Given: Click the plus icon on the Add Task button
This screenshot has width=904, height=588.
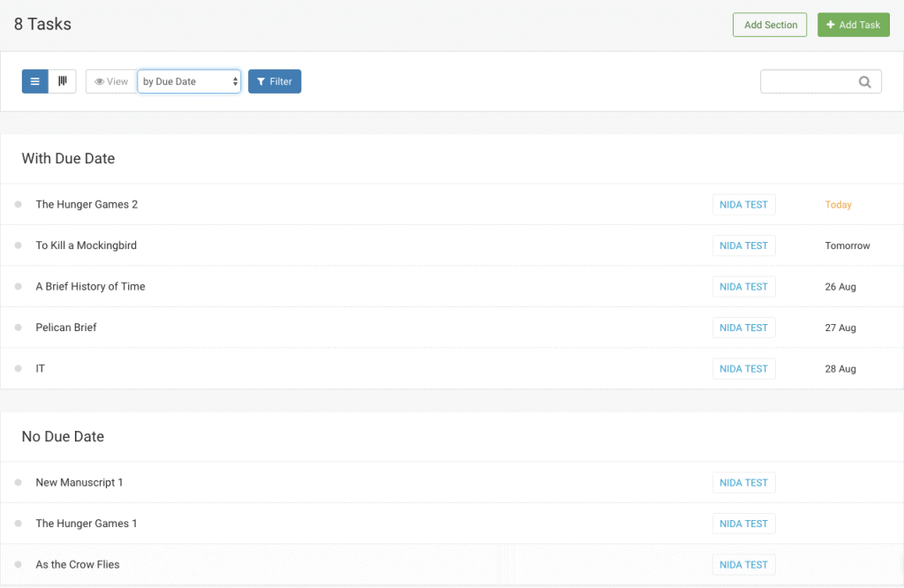Looking at the screenshot, I should point(831,25).
